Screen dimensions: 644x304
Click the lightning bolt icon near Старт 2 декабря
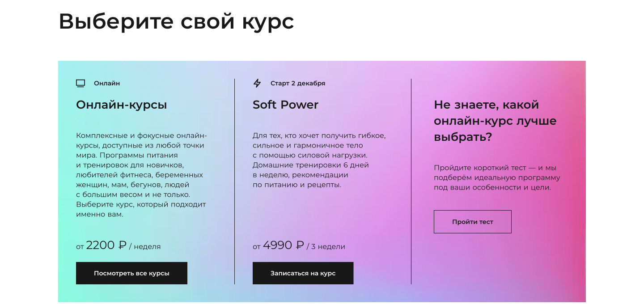[x=257, y=83]
